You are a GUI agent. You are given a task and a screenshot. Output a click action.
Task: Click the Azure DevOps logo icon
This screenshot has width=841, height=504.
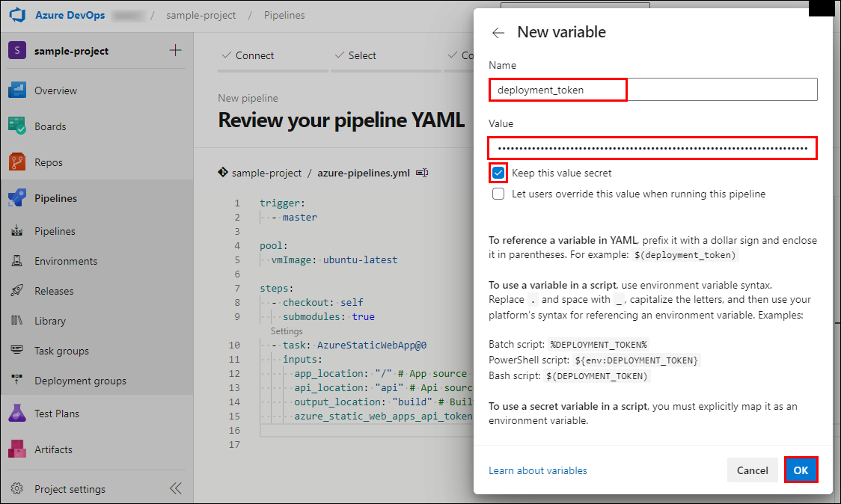click(x=17, y=14)
